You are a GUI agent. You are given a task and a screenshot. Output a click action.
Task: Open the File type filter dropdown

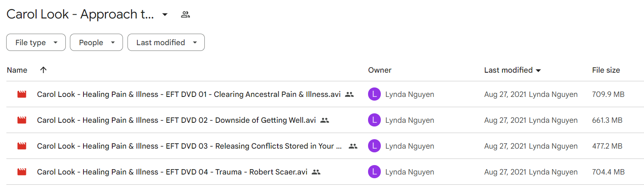(36, 42)
